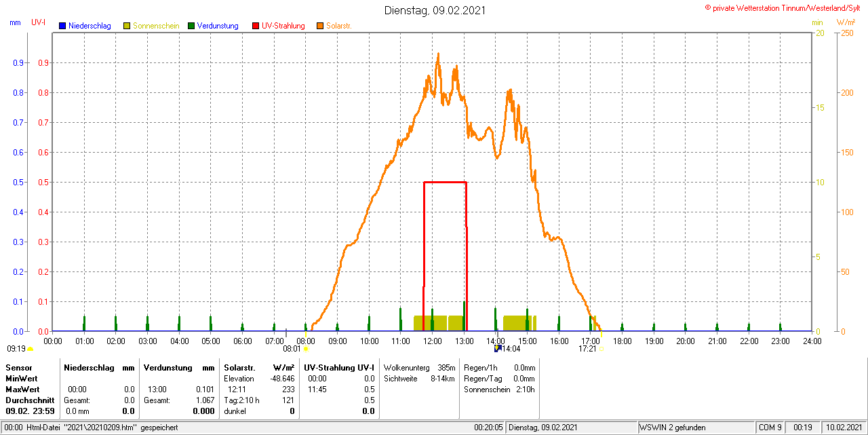
Task: Select the Verdunstung legend label
Action: [218, 26]
